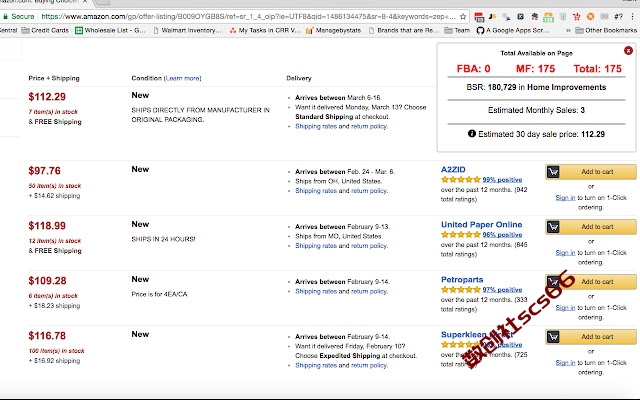Open the Team bookmarks folder

[x=457, y=30]
